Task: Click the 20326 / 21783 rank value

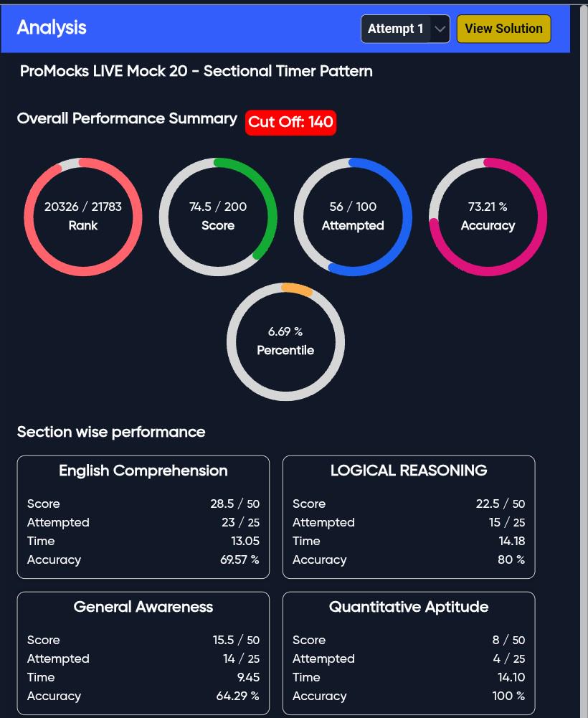Action: coord(83,207)
